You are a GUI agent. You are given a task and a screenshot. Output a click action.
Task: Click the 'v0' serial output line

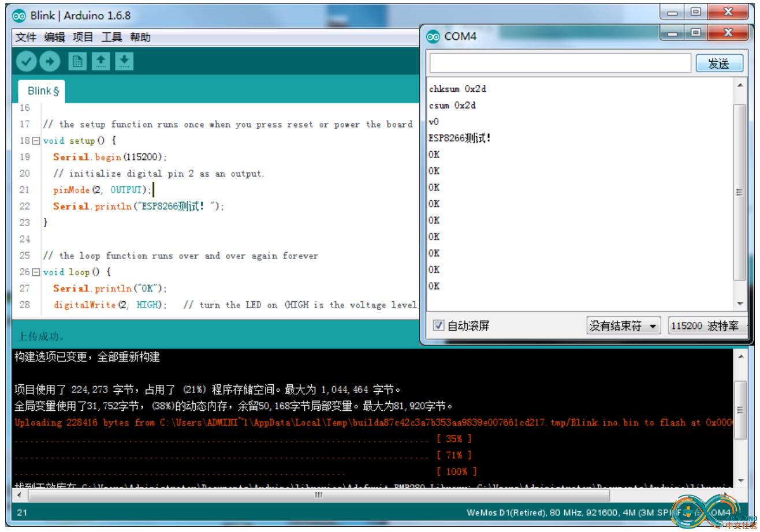(434, 122)
